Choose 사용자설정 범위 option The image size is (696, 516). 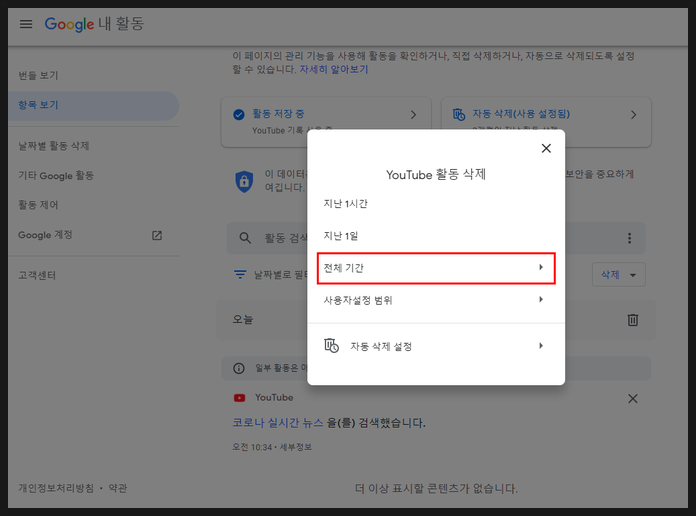[436, 300]
